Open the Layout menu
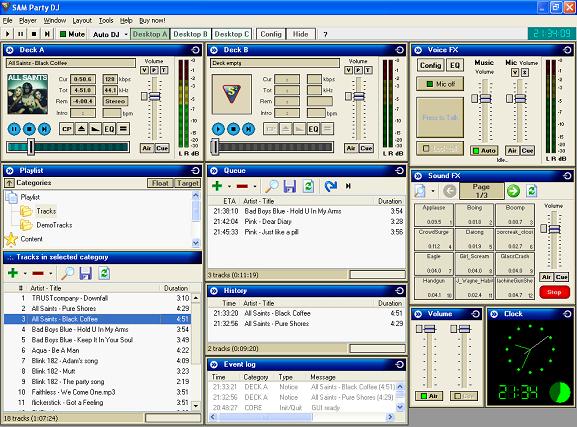Screen dimensions: 577x427 click(x=82, y=21)
